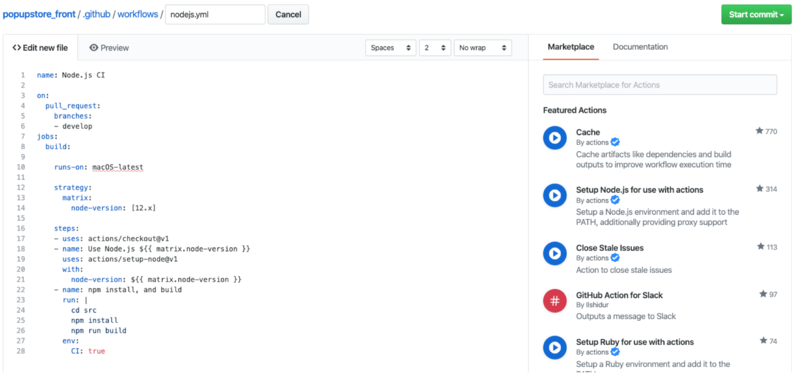This screenshot has width=800, height=379.
Task: Click the 'CI: true' code line
Action: click(88, 351)
